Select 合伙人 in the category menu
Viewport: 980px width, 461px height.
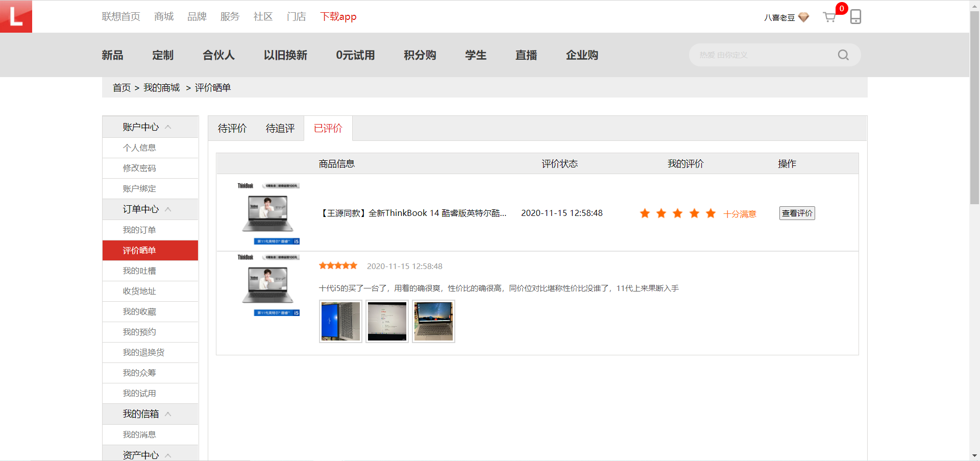coord(218,55)
